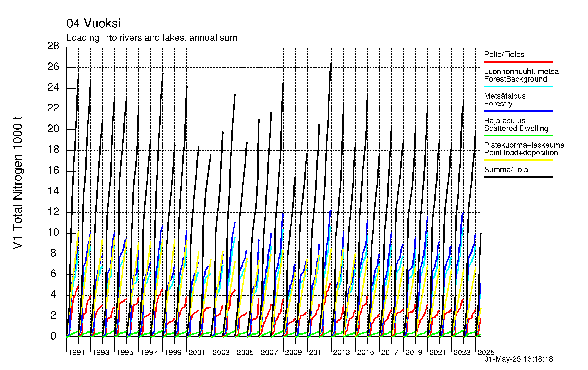Click the y-axis value 4

tap(53, 294)
